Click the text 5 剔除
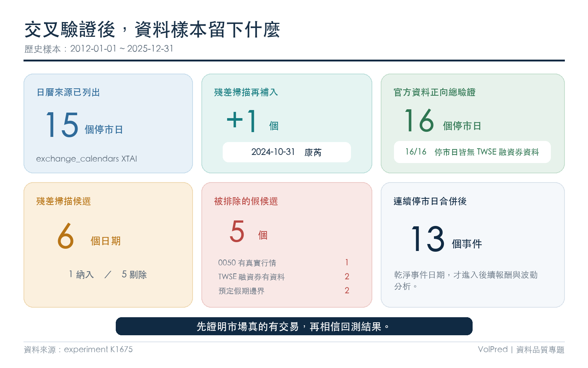 coord(134,275)
